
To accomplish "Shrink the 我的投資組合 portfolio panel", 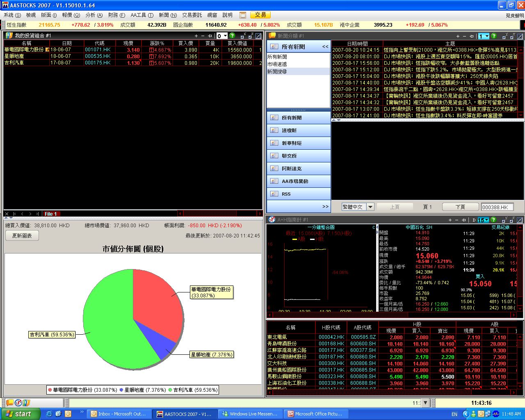I will point(243,36).
